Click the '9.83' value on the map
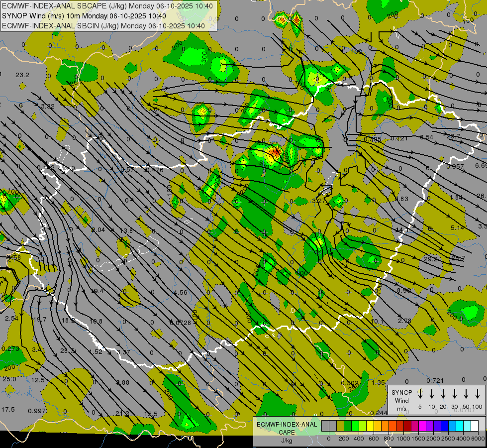The height and width of the screenshot is (448, 487). (x=401, y=199)
